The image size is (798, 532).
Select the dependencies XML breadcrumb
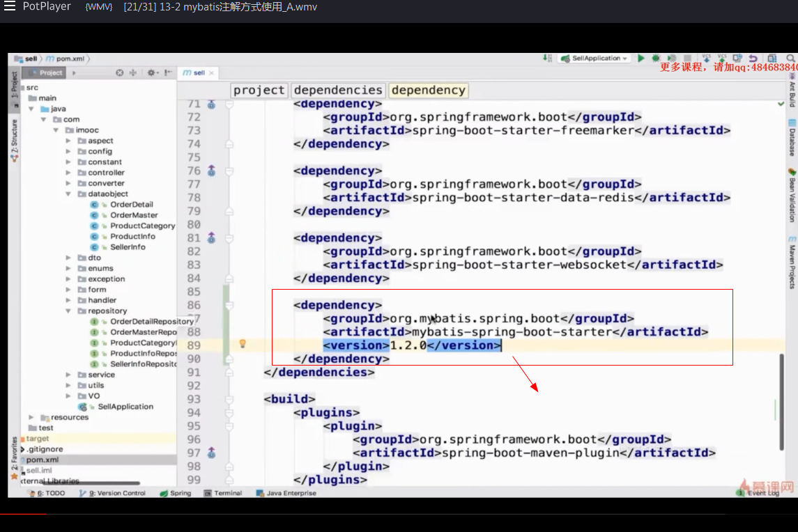pyautogui.click(x=338, y=90)
